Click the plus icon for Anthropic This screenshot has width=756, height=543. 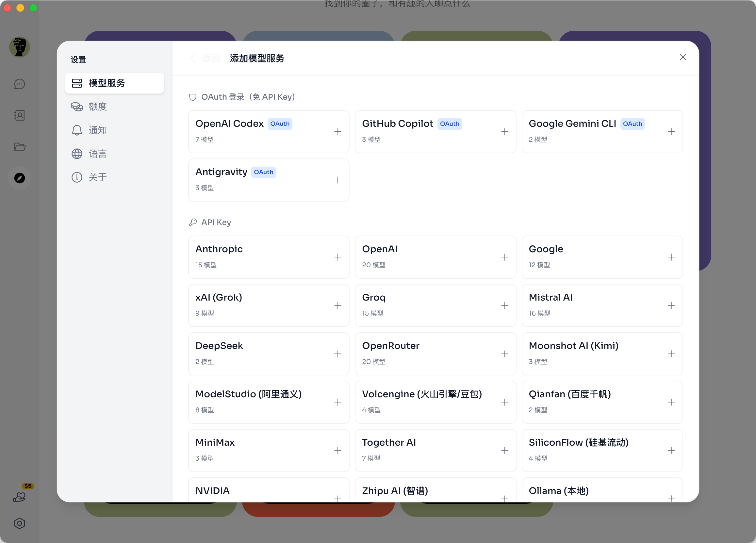(x=338, y=257)
